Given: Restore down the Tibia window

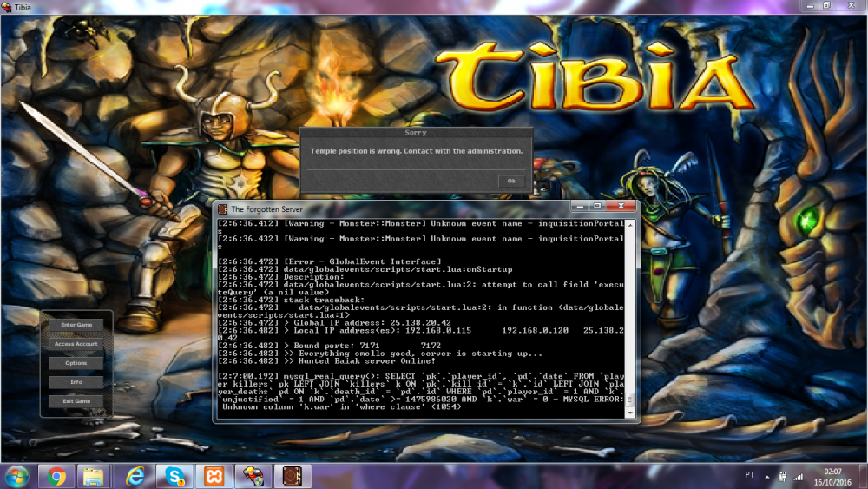Looking at the screenshot, I should (826, 6).
